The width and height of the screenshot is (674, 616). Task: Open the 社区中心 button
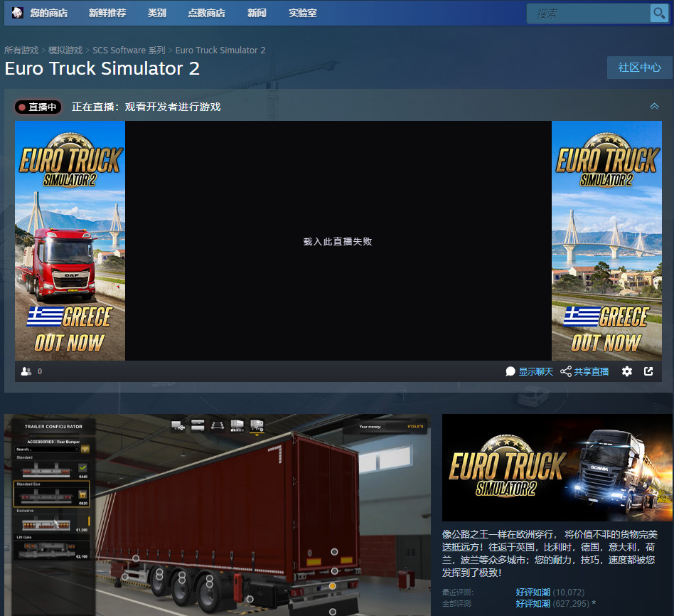pyautogui.click(x=639, y=68)
